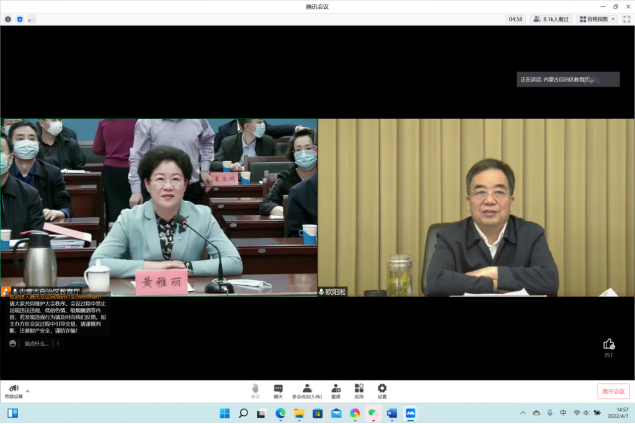Click the thumbs-up reaction icon
Screen dimensions: 635x424
pos(608,344)
